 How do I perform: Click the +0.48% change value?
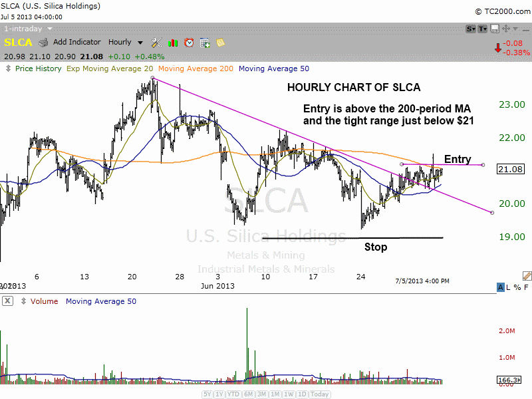[x=150, y=57]
